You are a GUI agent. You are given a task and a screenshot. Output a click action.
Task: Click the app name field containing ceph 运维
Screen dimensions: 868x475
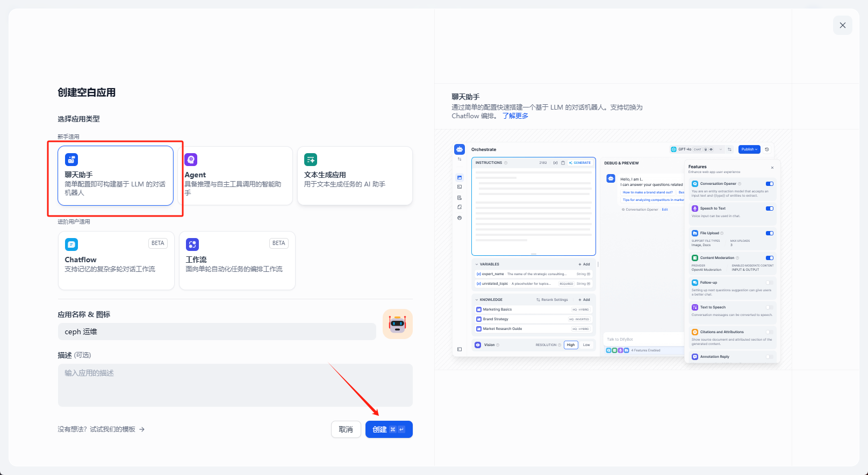coord(217,332)
